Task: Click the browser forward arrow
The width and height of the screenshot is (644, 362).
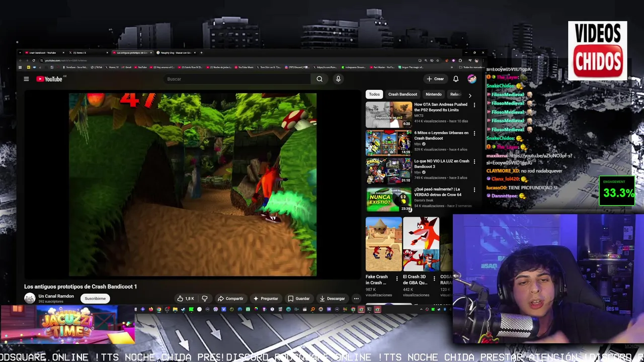Action: coord(27,60)
